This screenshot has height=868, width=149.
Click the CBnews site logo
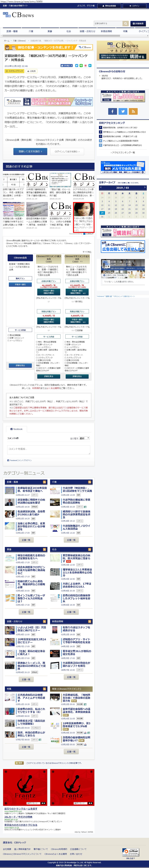[19, 15]
